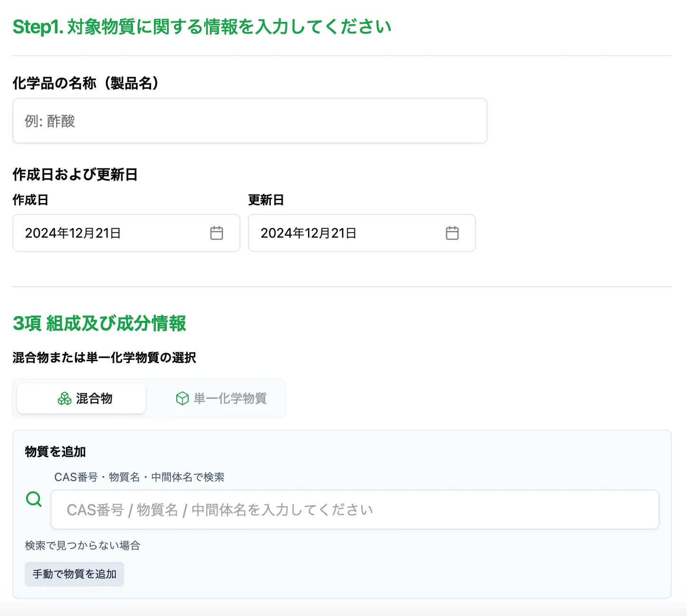Click label CAS番号・物質名・中間体名で検索
687x616 pixels.
[x=139, y=477]
